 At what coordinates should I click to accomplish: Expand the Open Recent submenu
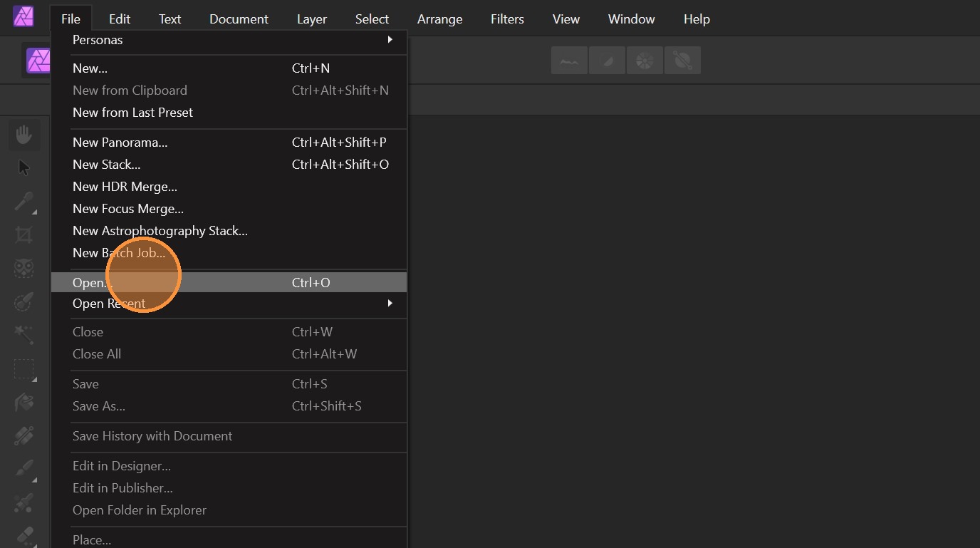229,304
